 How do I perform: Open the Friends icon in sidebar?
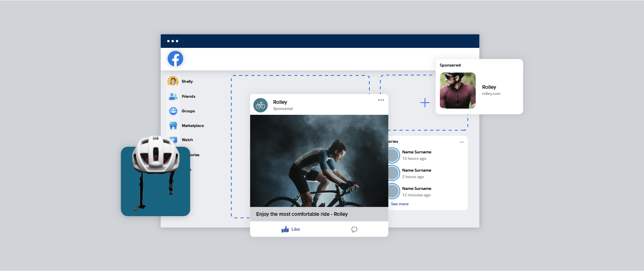[173, 97]
